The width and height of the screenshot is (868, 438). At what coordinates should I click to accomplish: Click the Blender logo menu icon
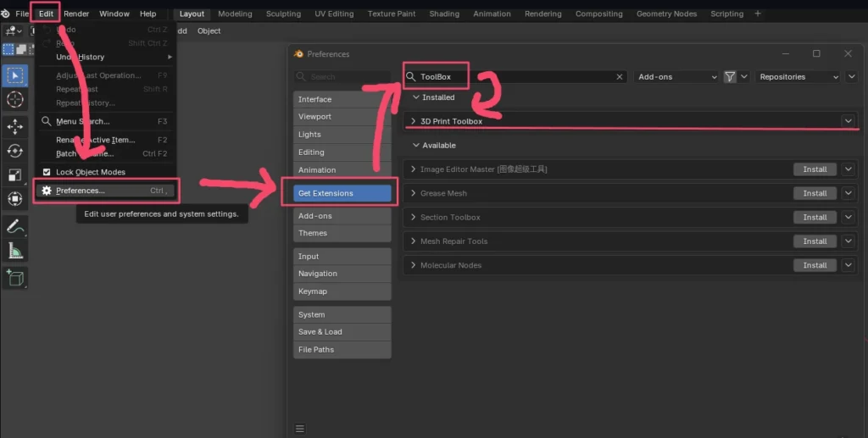click(5, 14)
